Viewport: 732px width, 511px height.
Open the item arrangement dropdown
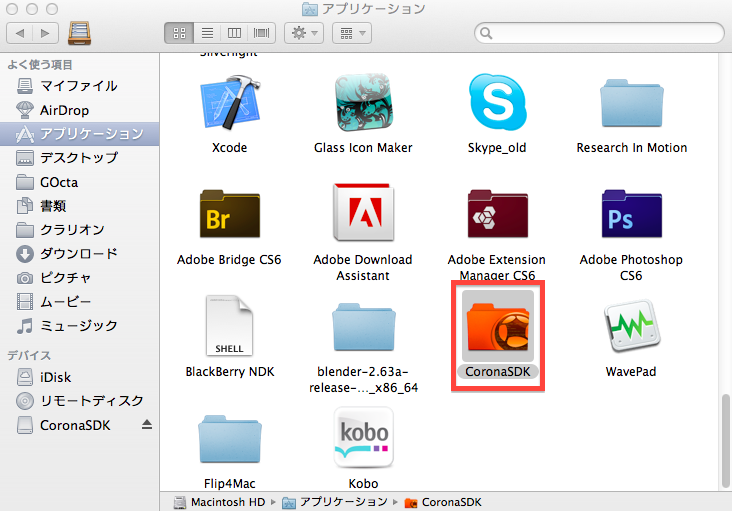tap(352, 33)
